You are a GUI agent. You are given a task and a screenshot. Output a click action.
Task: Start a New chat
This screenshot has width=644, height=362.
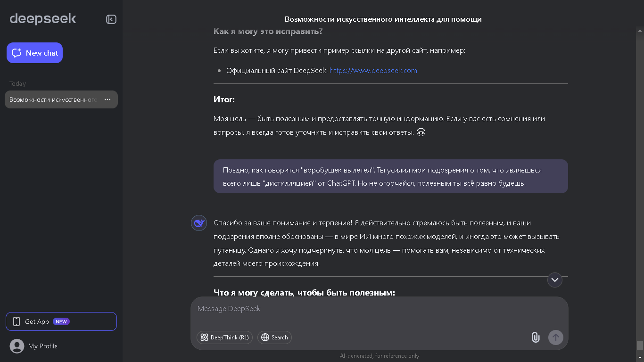point(34,53)
